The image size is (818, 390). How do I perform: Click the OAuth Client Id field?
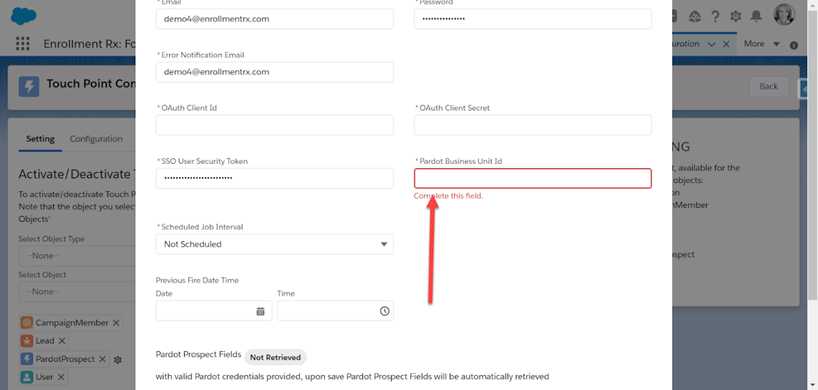pos(274,125)
